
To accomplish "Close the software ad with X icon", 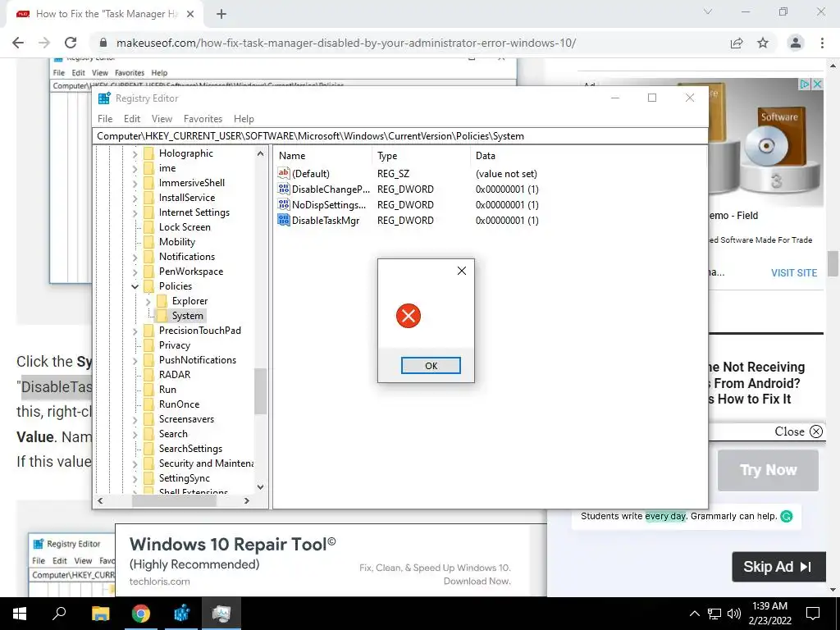I will 817,84.
